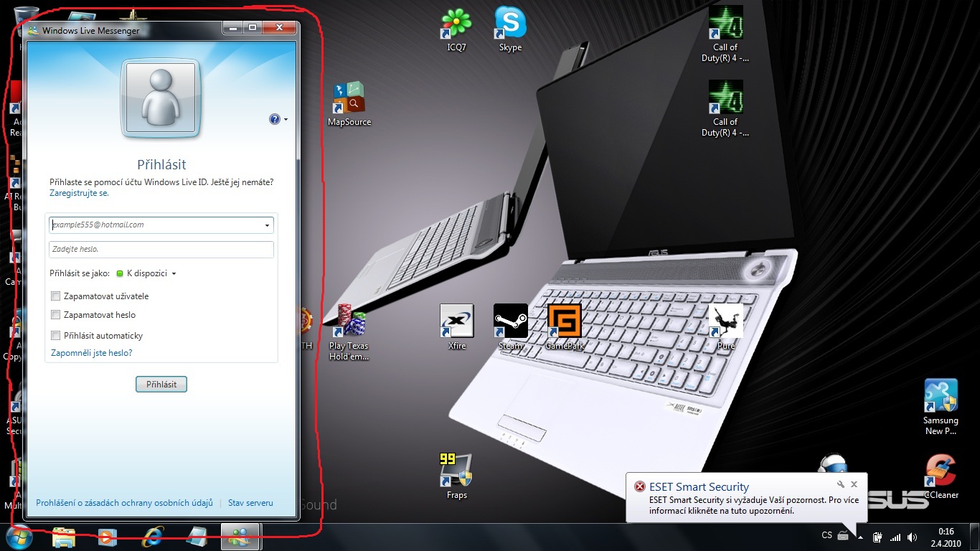Check the Zapamatovat heslo checkbox
This screenshot has height=551, width=980.
point(56,315)
